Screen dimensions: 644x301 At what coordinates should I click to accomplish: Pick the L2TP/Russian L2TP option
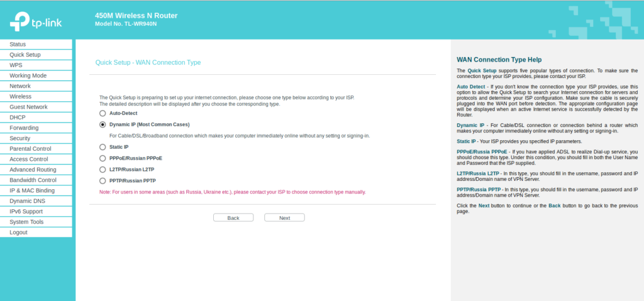[x=103, y=170]
